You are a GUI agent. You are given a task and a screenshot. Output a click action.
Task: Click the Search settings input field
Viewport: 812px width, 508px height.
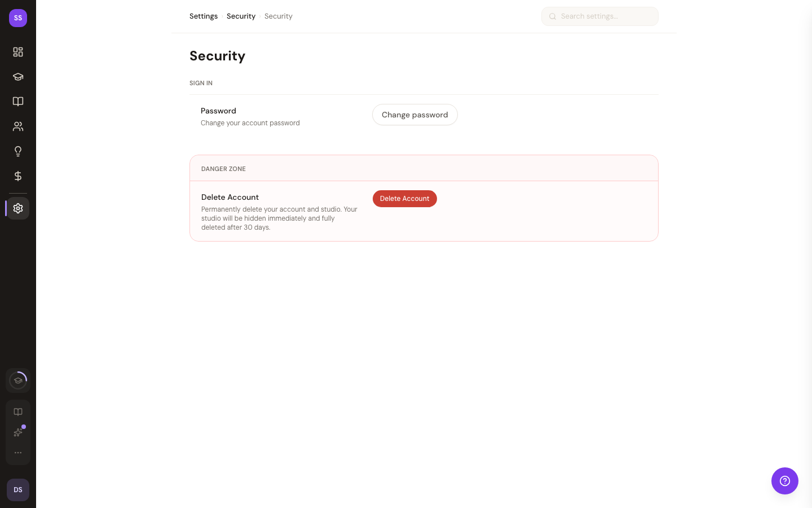tap(606, 16)
